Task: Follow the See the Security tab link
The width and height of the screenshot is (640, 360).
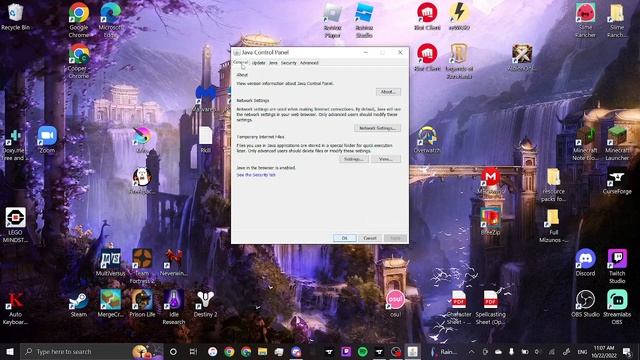Action: pyautogui.click(x=256, y=175)
